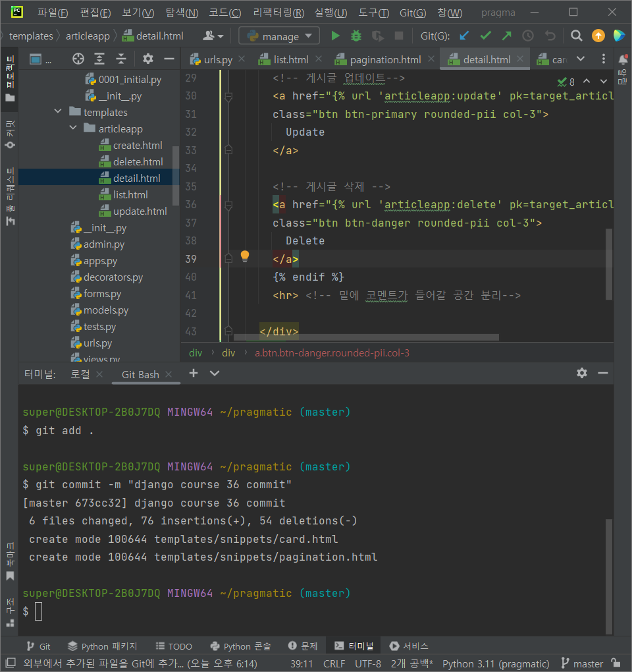This screenshot has width=632, height=672.
Task: Open IDE update notification icon
Action: click(x=598, y=36)
